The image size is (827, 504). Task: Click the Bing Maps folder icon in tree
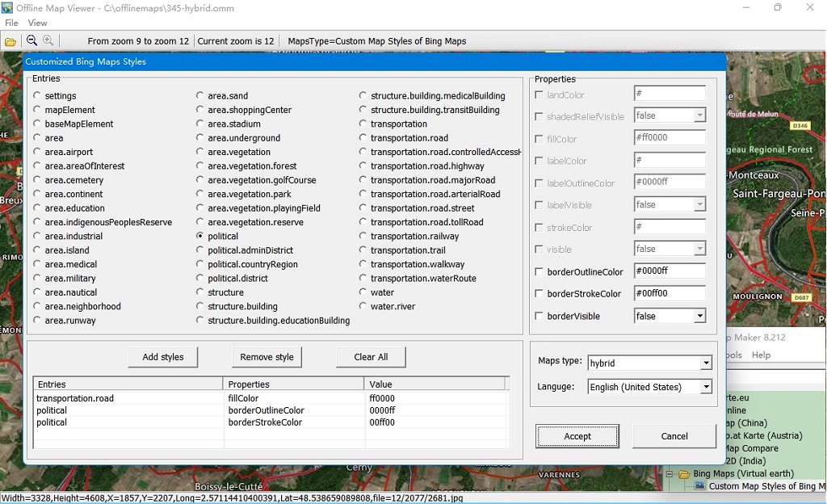pos(684,474)
